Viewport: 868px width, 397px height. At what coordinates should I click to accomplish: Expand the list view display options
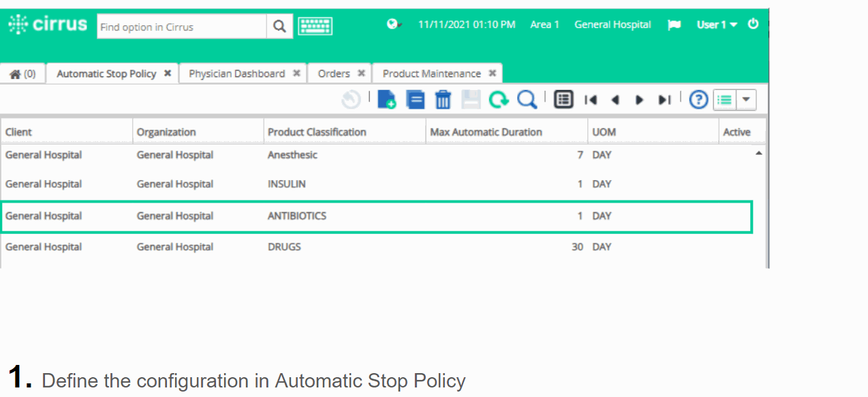745,100
